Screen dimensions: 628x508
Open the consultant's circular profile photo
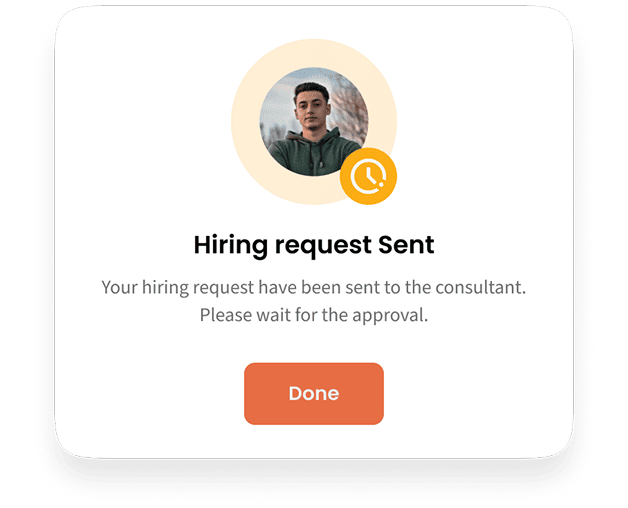click(x=314, y=122)
